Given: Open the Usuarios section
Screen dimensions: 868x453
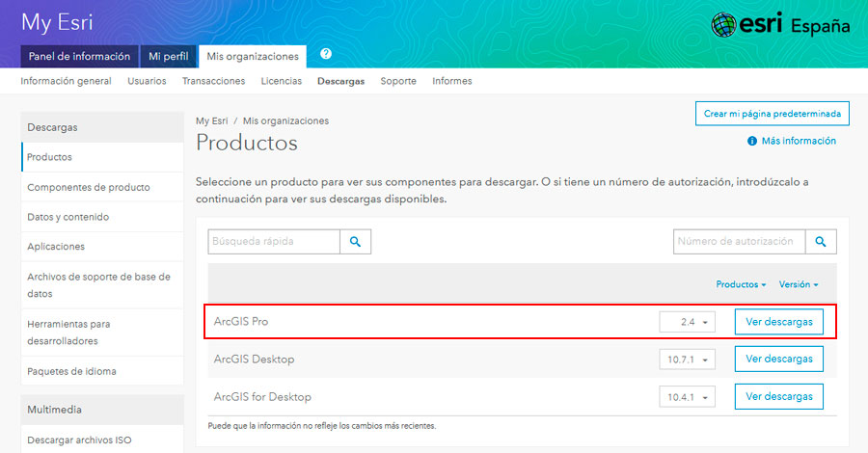Looking at the screenshot, I should (147, 81).
